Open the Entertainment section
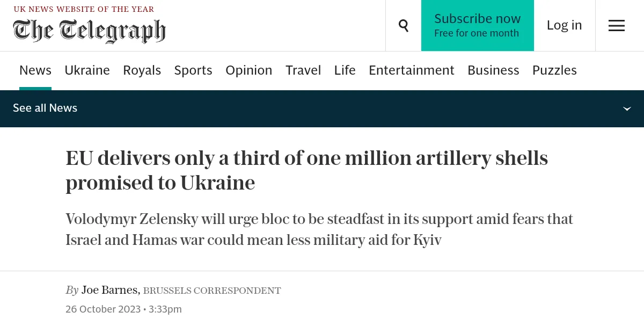Image resolution: width=644 pixels, height=326 pixels. pos(411,70)
